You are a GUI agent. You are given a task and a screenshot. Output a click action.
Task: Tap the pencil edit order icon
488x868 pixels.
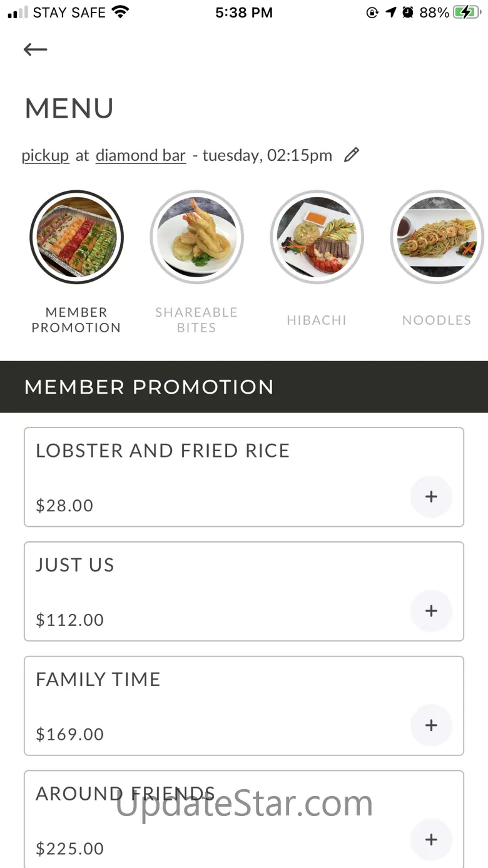tap(352, 155)
